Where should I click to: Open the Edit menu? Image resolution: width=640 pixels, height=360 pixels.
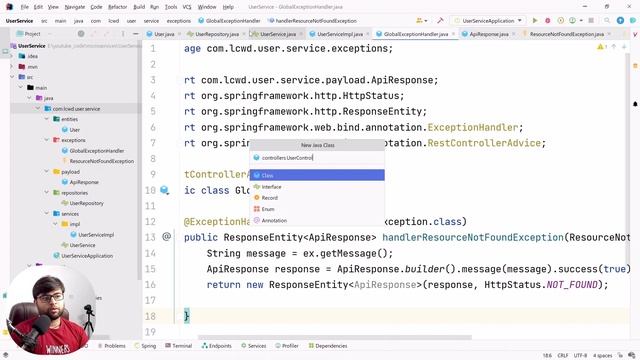pos(38,7)
